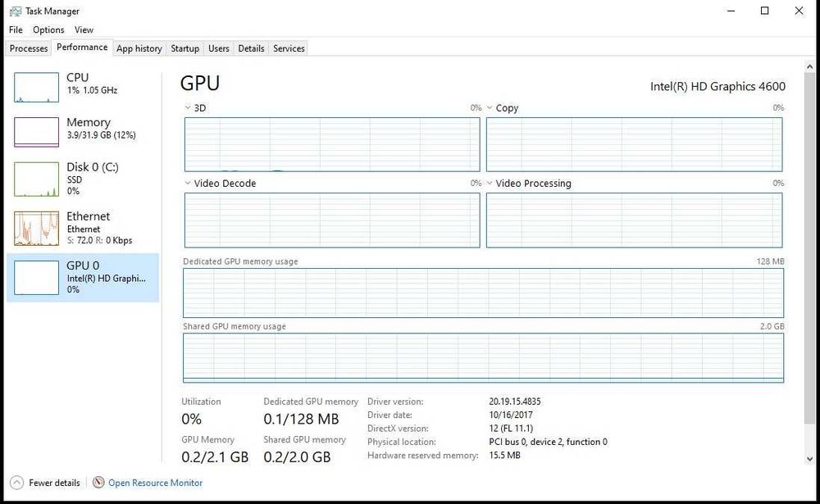Open the Video Decode engine dropdown
Viewport: 820px width, 504px height.
coord(188,184)
